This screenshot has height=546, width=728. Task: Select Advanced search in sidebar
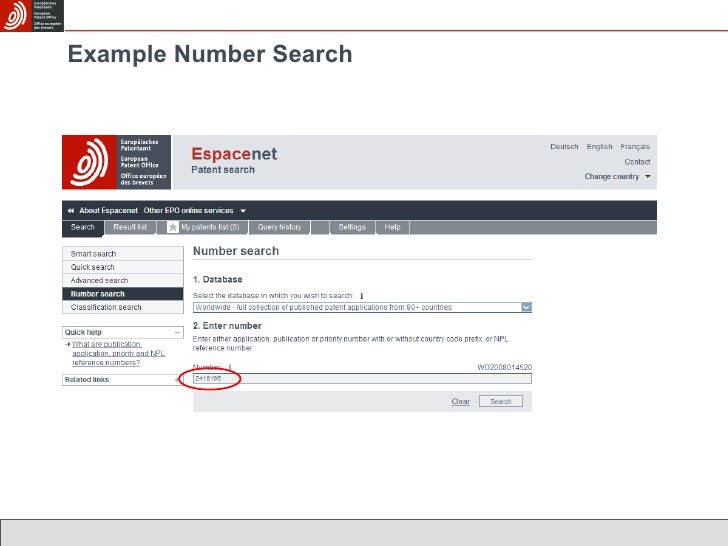[123, 280]
